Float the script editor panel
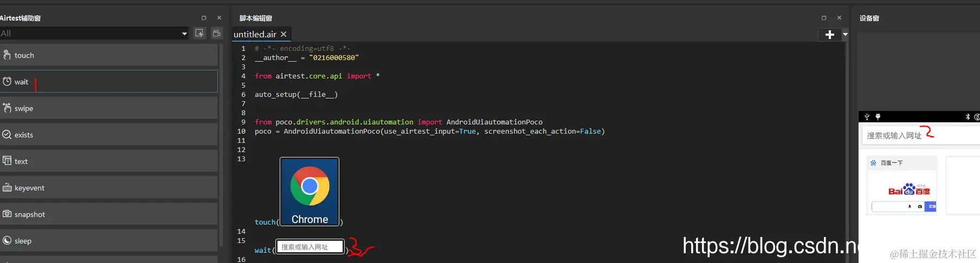Viewport: 980px width, 263px height. pos(824,18)
